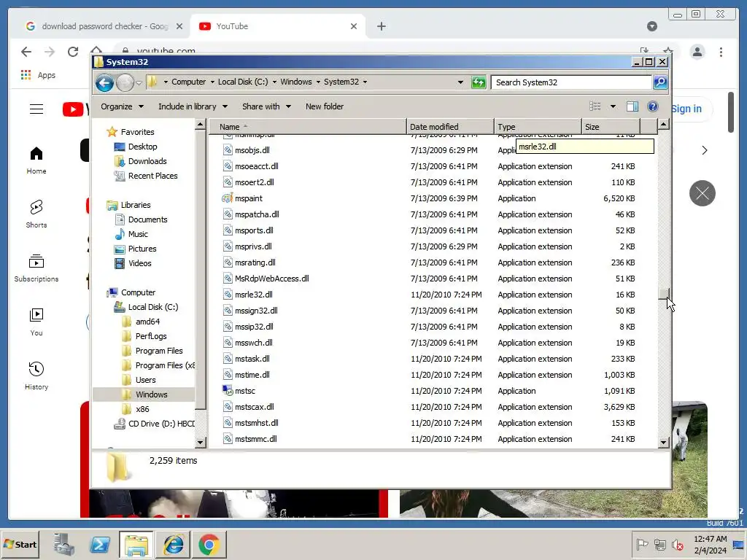Screen dimensions: 747x560
Task: Open recent pages dropdown beside forward arrow
Action: click(139, 83)
